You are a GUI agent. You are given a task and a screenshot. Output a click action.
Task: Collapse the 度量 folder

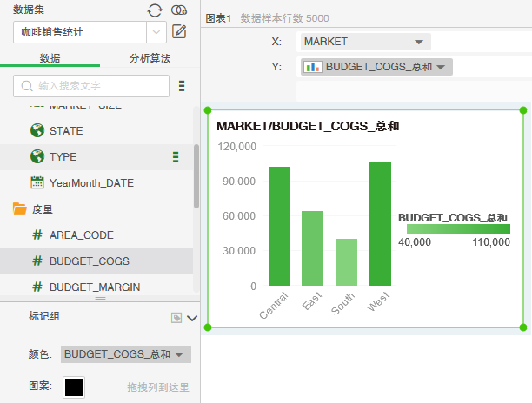coord(20,208)
